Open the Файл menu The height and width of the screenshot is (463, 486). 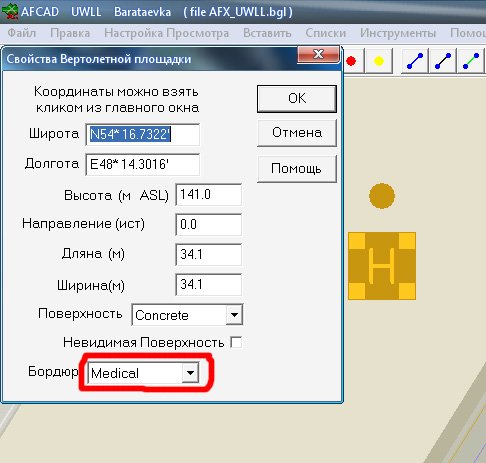pyautogui.click(x=22, y=33)
